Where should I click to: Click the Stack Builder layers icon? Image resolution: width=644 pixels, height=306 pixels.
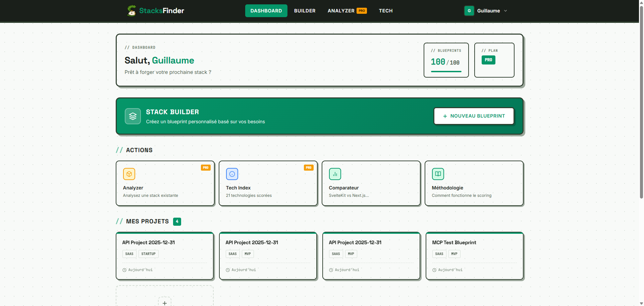tap(133, 116)
